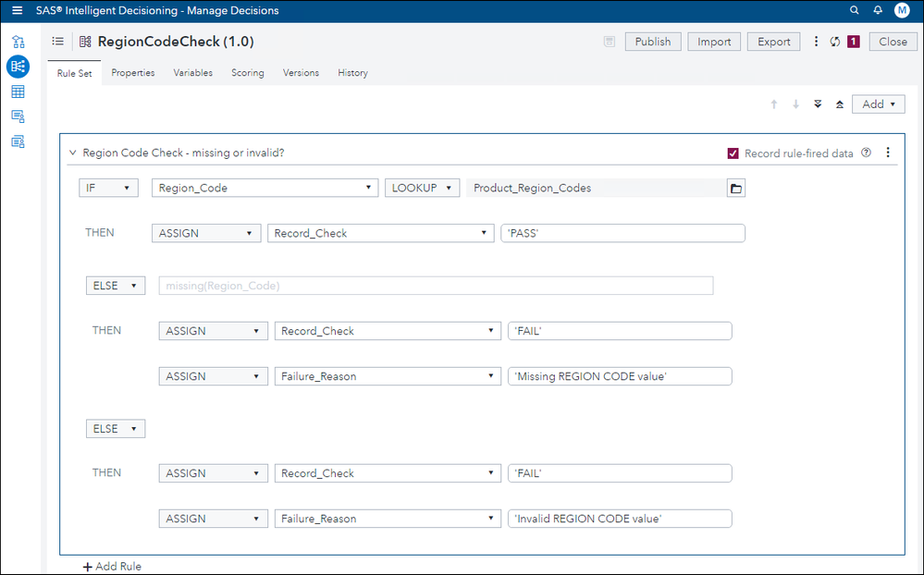
Task: Open the first ELSE condition dropdown
Action: coord(116,286)
